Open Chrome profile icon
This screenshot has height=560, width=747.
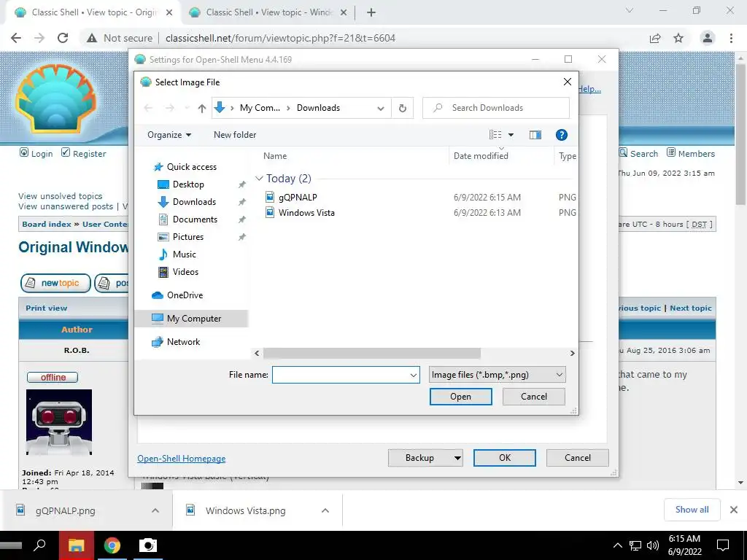[x=708, y=38]
